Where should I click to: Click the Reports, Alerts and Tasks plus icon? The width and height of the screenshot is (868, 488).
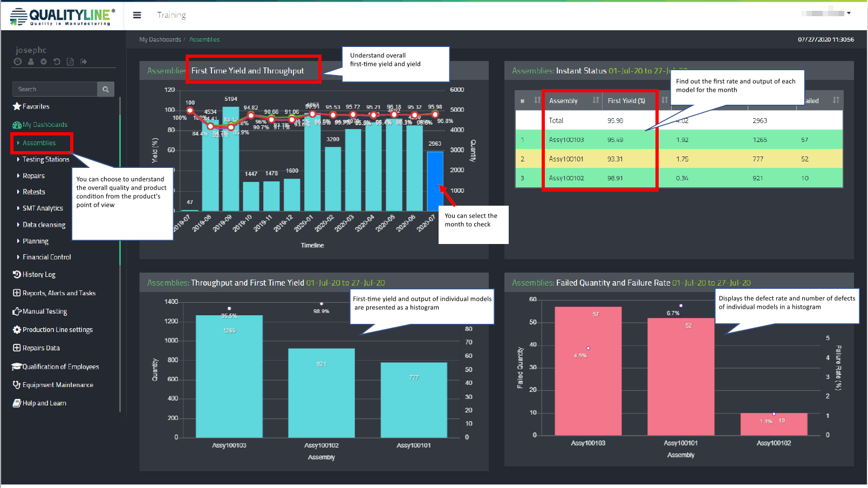17,293
